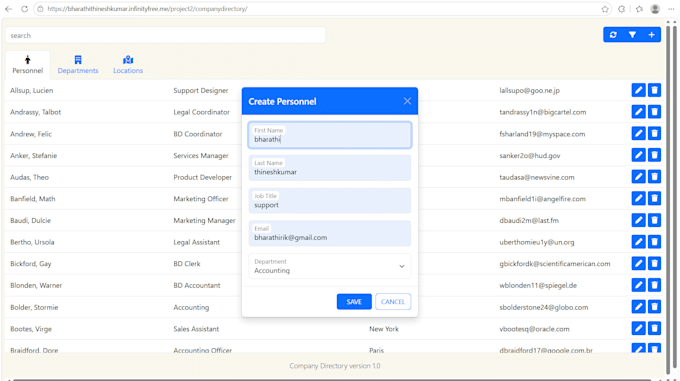680x381 pixels.
Task: Click the refresh icon in blue toolbar
Action: pos(613,35)
